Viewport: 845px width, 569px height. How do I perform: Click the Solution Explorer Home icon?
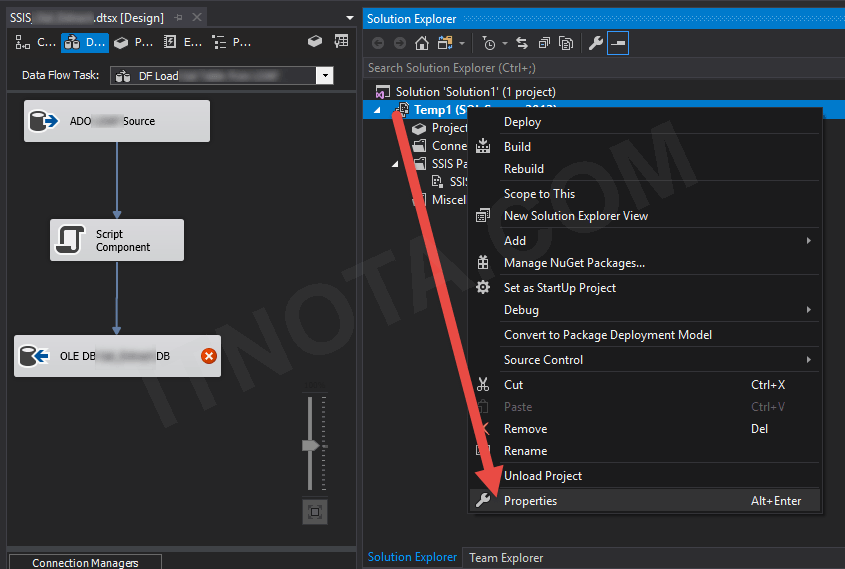point(422,43)
